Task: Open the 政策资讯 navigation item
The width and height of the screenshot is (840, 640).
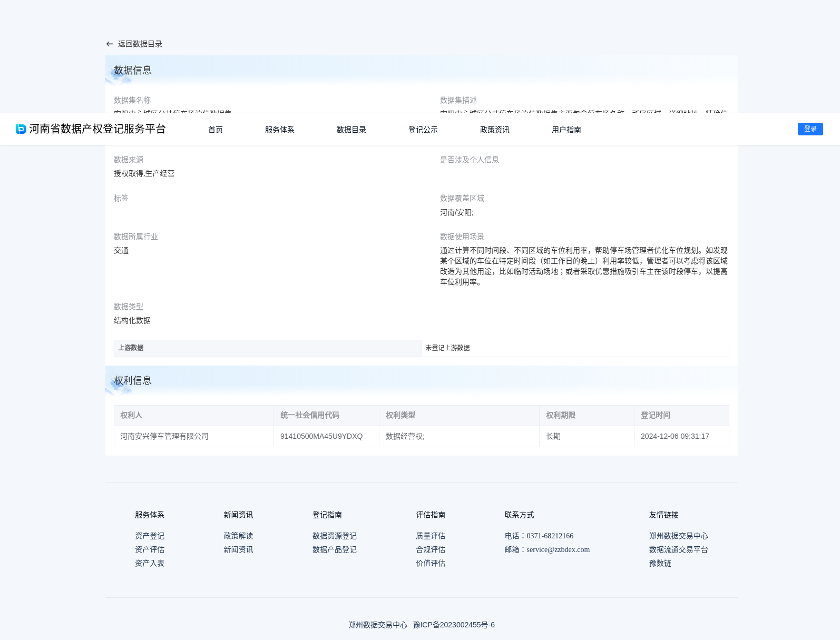Action: [x=495, y=130]
